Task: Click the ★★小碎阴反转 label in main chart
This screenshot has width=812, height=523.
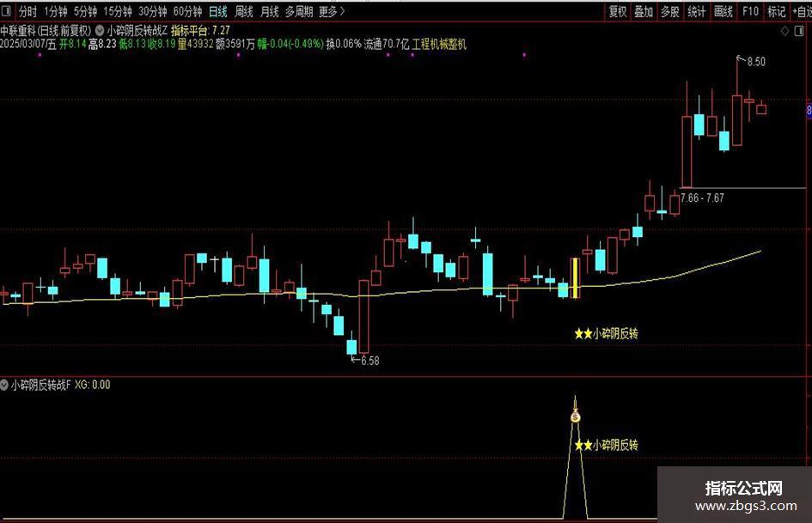Action: pyautogui.click(x=607, y=334)
